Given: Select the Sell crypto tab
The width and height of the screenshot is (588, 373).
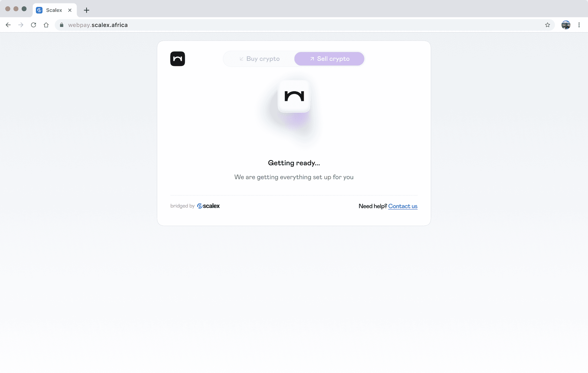Looking at the screenshot, I should pyautogui.click(x=329, y=59).
